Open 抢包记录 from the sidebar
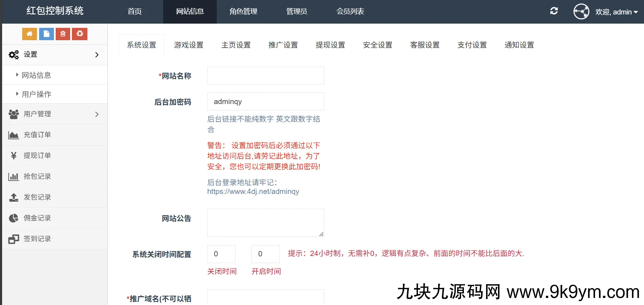This screenshot has height=305, width=644. (x=37, y=176)
